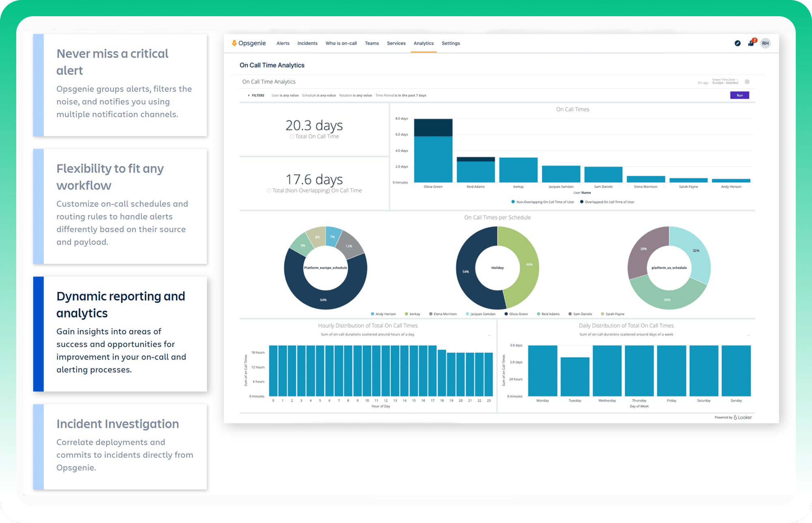
Task: Click Jacques Samdan's bar in On Call Times
Action: pos(561,174)
